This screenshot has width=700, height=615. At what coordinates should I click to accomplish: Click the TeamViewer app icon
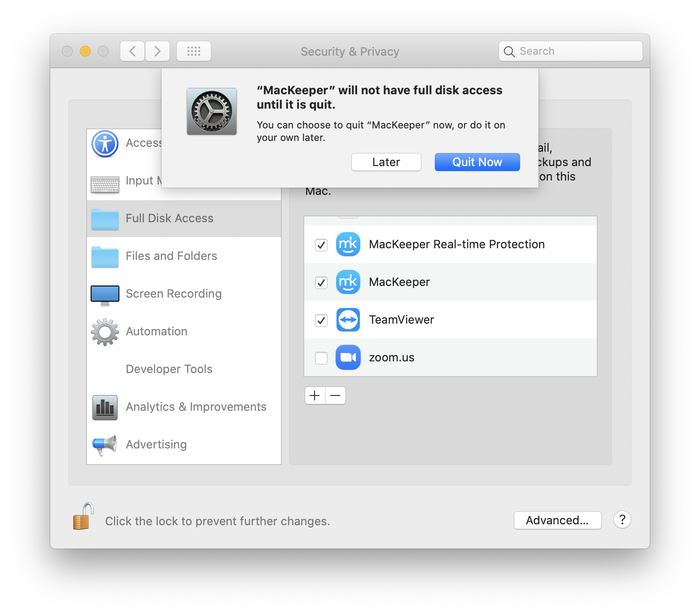coord(348,320)
